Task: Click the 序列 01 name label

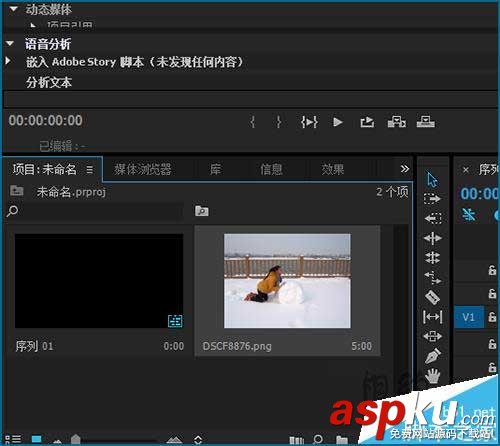Action: 34,346
